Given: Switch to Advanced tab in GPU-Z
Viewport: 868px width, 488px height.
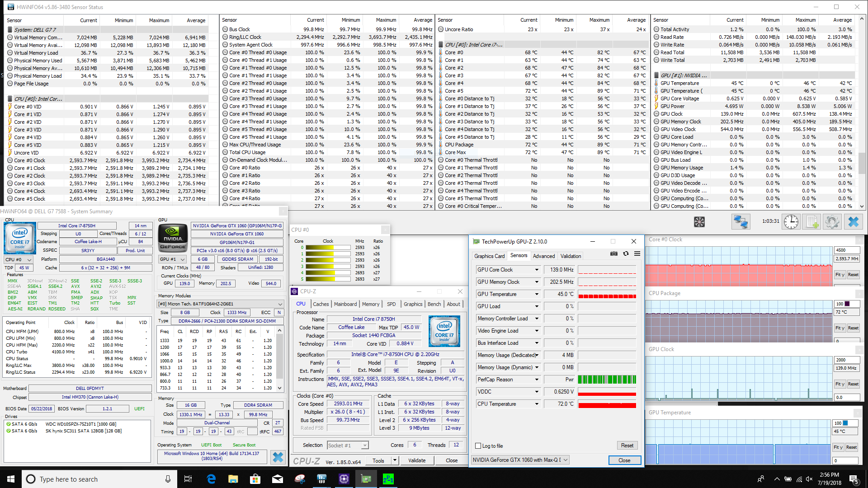Looking at the screenshot, I should 543,256.
